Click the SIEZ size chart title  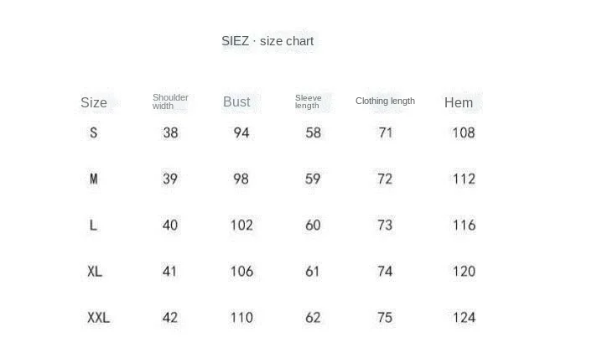tap(267, 41)
